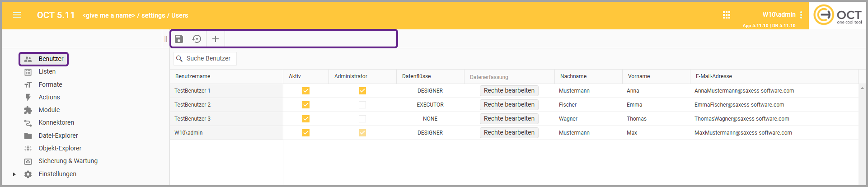
Task: Open the Module puzzle icon entry
Action: 49,110
